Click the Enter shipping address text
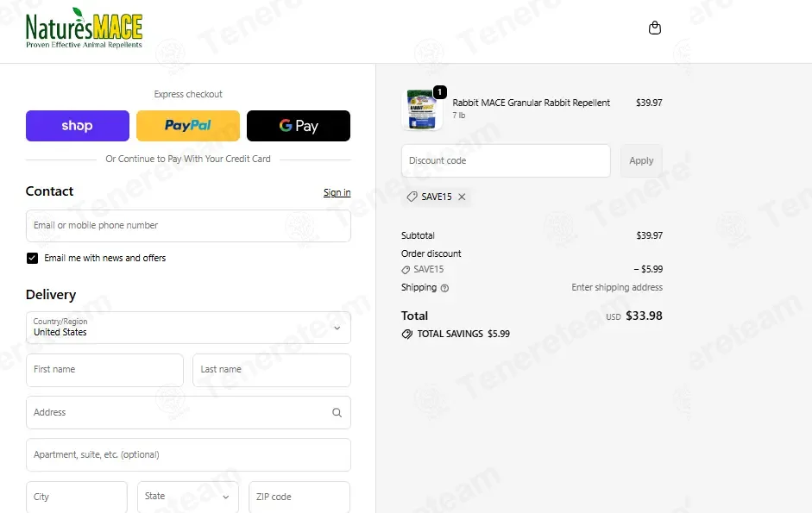 click(x=617, y=287)
